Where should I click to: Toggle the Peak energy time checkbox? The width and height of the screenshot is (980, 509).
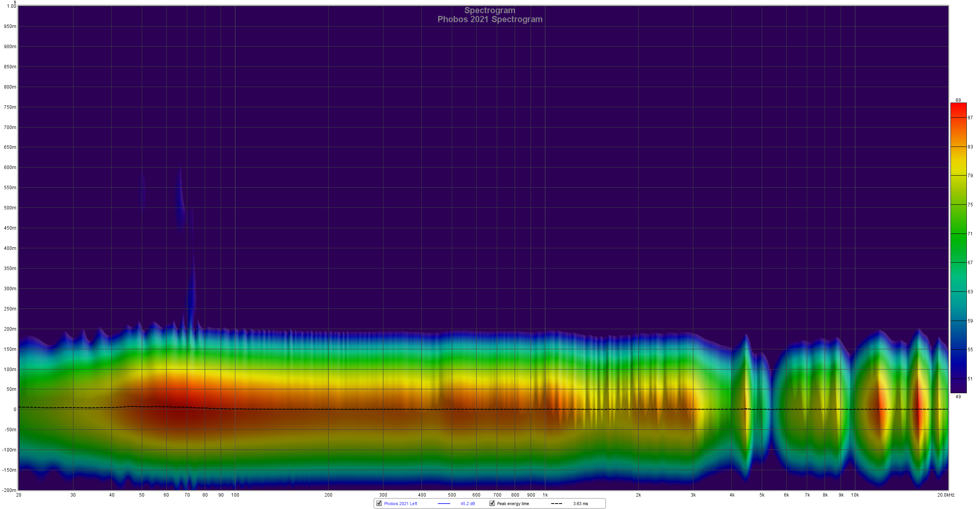492,503
